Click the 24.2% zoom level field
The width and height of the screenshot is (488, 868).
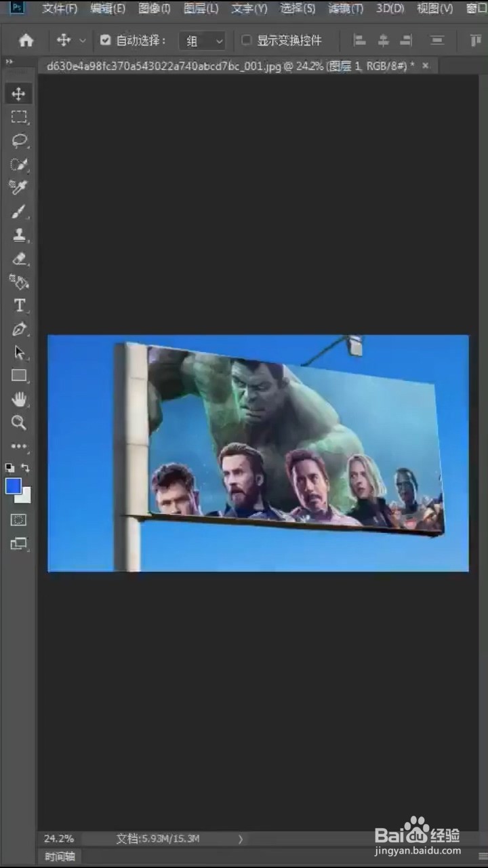coord(59,839)
